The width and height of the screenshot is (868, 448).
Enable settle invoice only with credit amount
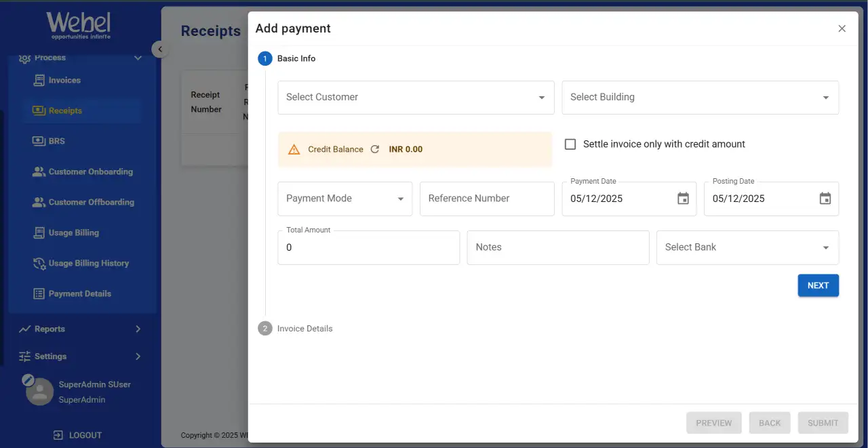point(570,144)
